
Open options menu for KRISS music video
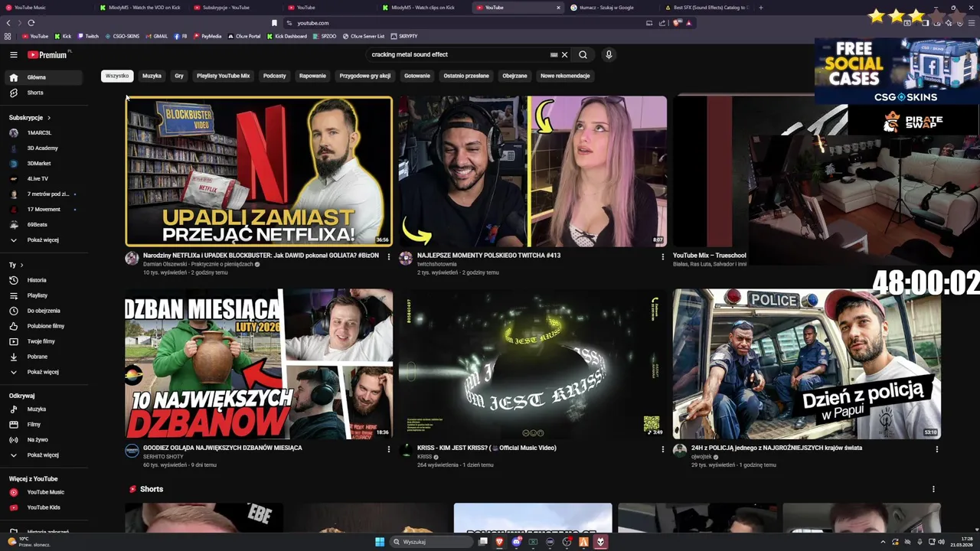663,449
